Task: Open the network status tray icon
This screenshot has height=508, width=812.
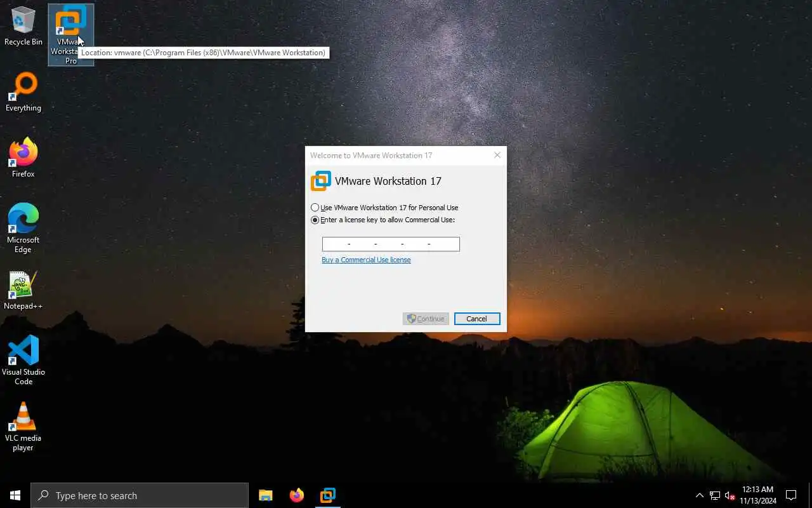Action: coord(715,495)
